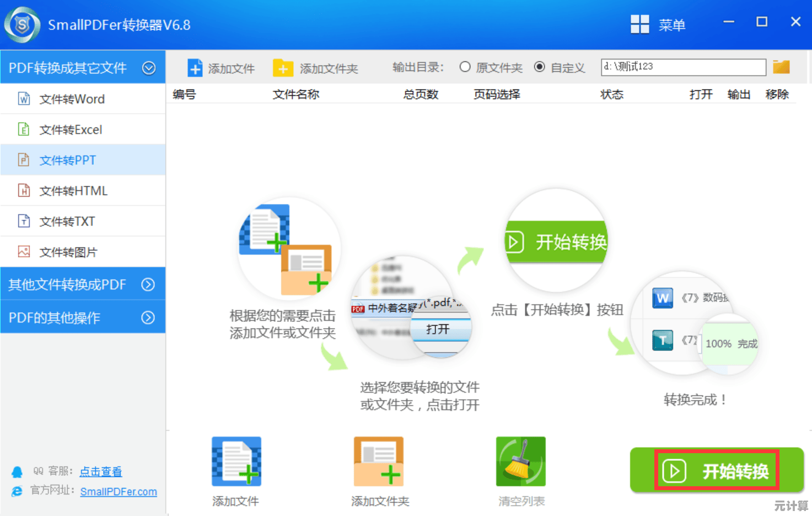The image size is (812, 516).
Task: Collapse the PDF转换成其它文件 section
Action: click(x=148, y=67)
